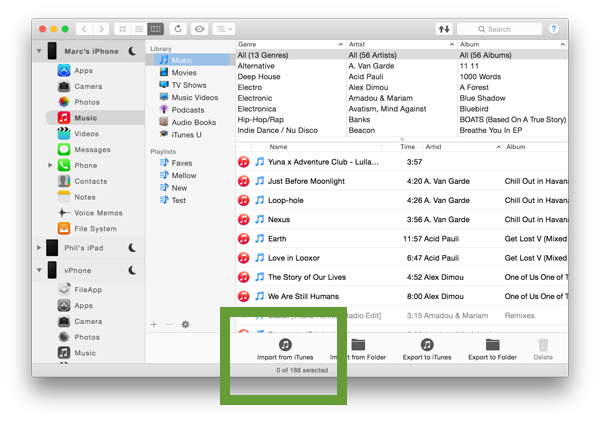
Task: Click Import from Folder
Action: [358, 349]
